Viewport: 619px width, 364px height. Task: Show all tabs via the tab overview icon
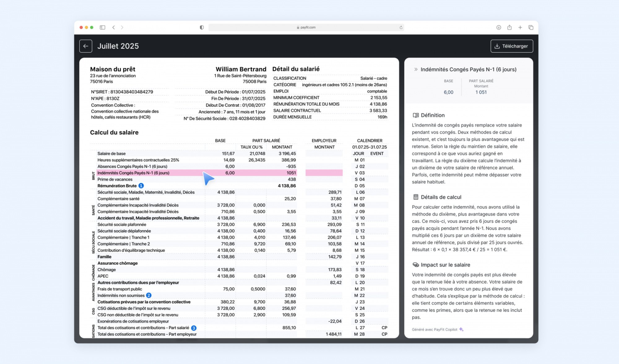[531, 27]
